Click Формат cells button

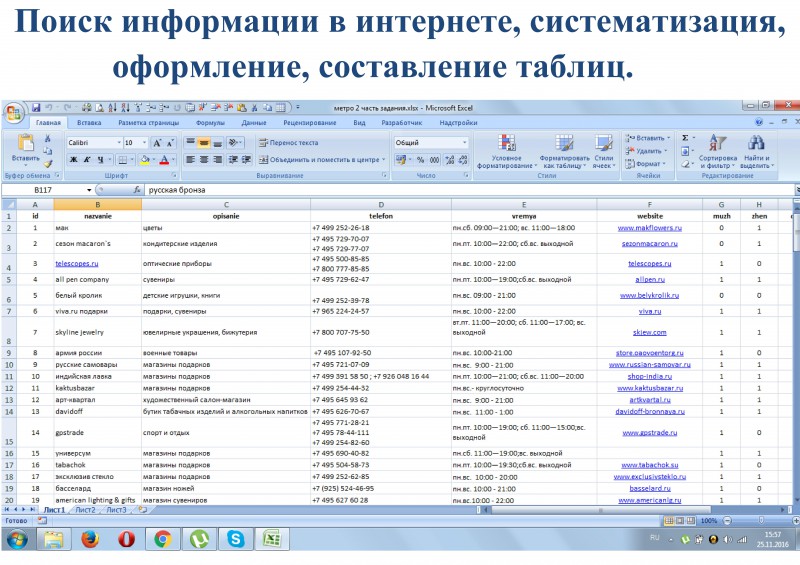pyautogui.click(x=646, y=164)
